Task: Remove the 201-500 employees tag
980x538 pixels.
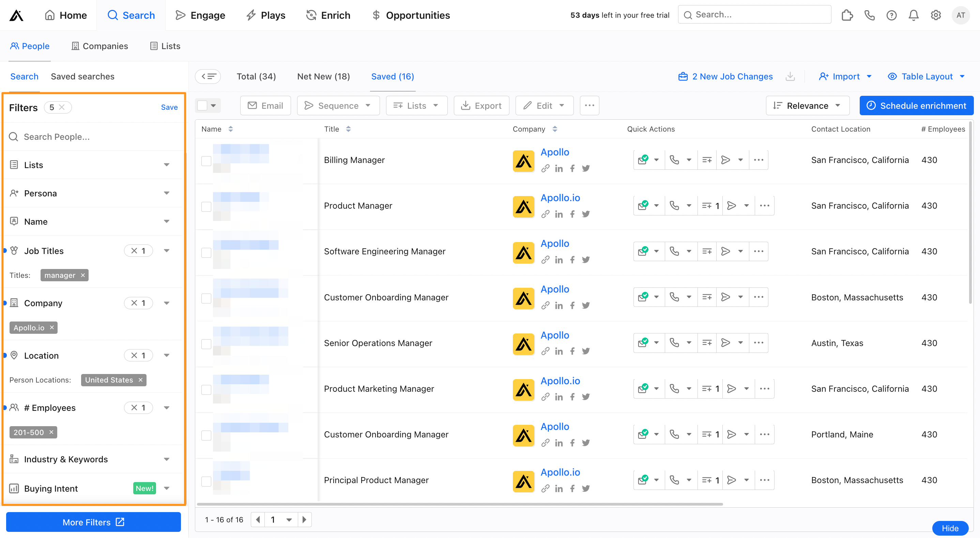Action: pos(51,432)
